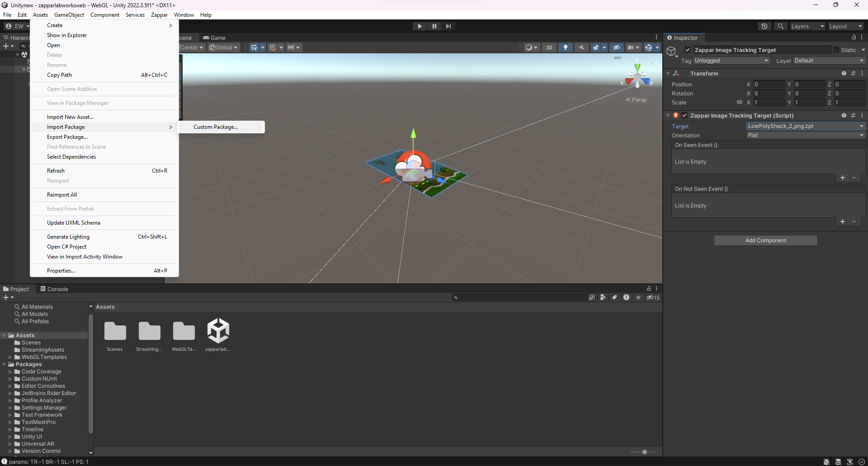This screenshot has width=868, height=466.
Task: Toggle scene effects (skybox/fx) icon
Action: [596, 47]
